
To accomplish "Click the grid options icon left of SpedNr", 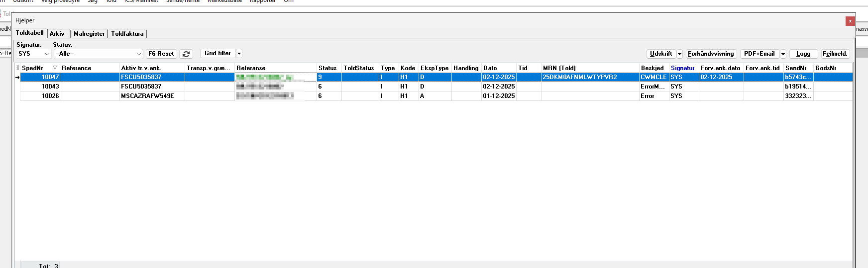I will coord(18,68).
